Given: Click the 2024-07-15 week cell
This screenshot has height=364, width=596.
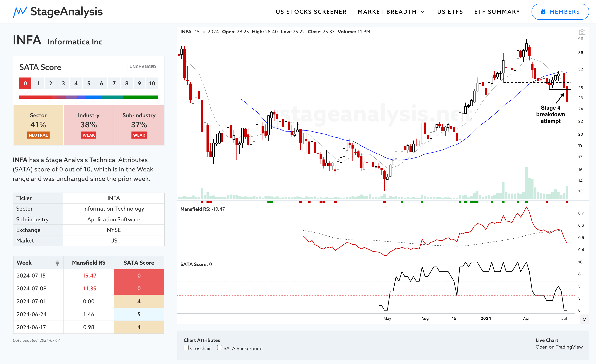Looking at the screenshot, I should (x=38, y=276).
